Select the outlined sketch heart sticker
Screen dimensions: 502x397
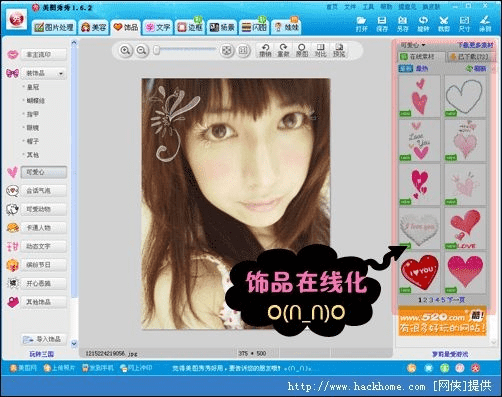(x=465, y=96)
